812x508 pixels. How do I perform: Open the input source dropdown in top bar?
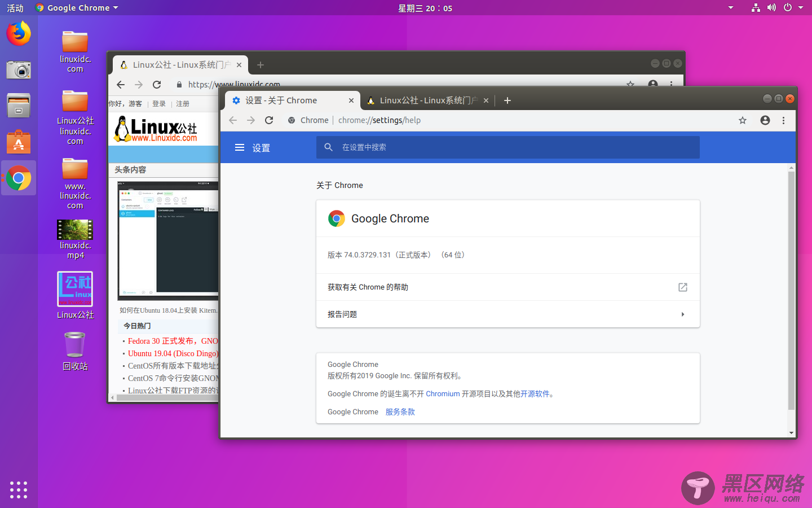[731, 8]
